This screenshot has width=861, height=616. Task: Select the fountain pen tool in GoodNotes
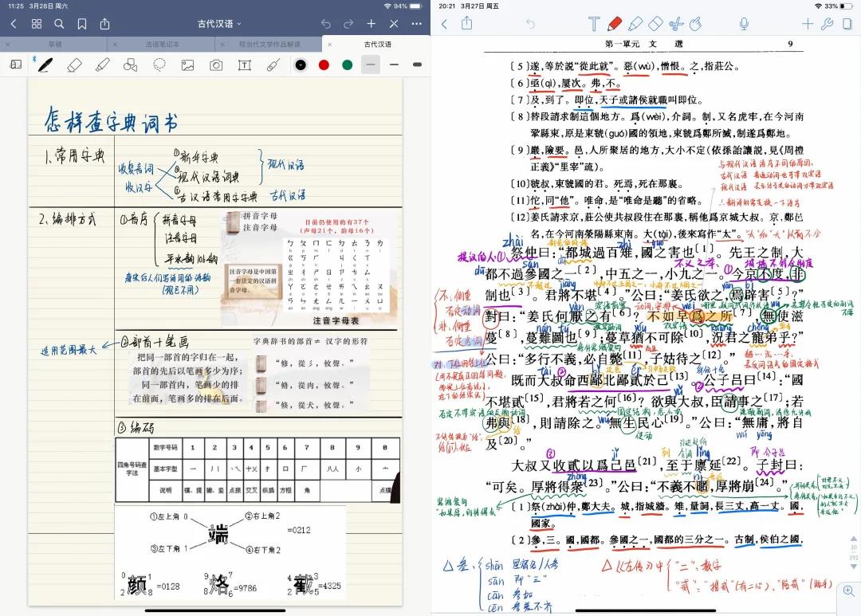pyautogui.click(x=45, y=65)
